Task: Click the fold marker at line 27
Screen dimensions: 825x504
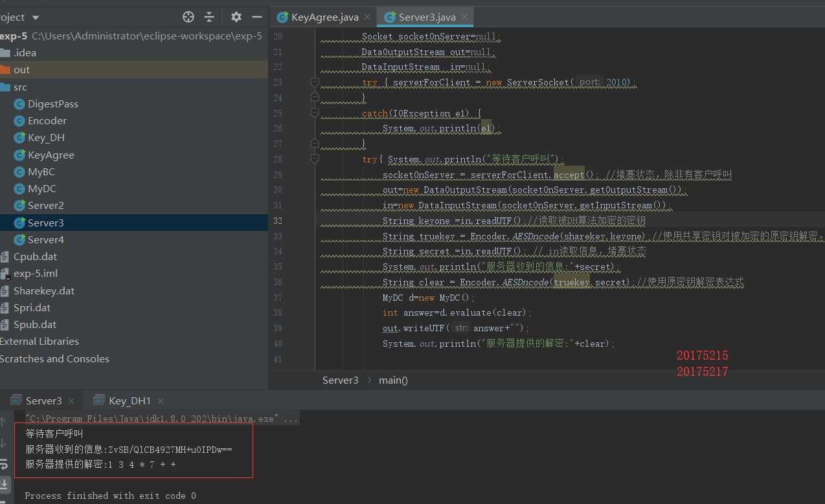Action: [315, 144]
